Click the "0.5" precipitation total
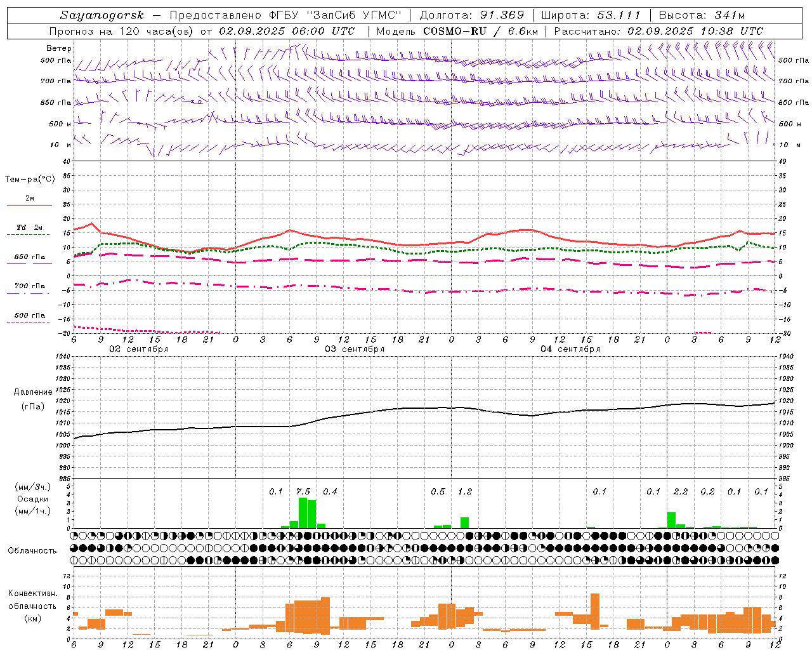 coord(438,492)
